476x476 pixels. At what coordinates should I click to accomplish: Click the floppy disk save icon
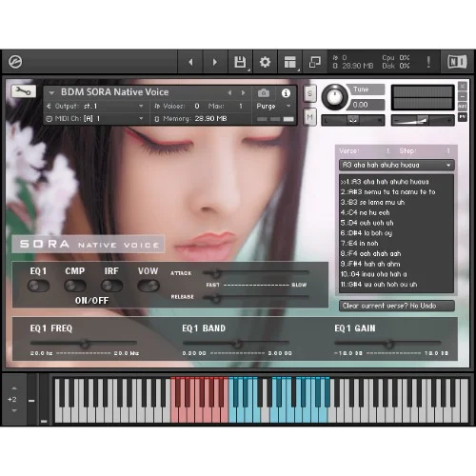pyautogui.click(x=240, y=62)
